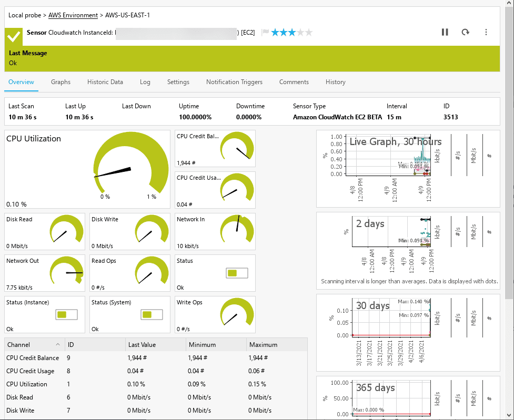Screen dimensions: 514x420
Task: Set priority to fifth star
Action: pyautogui.click(x=309, y=33)
